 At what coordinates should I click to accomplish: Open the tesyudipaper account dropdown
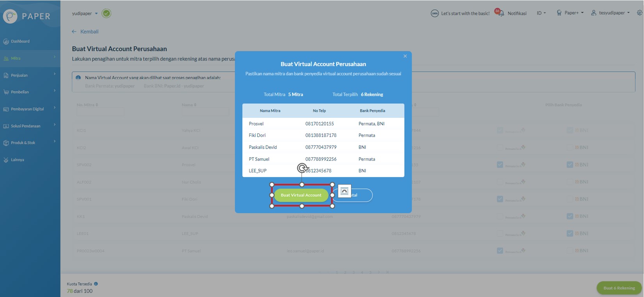(x=614, y=13)
